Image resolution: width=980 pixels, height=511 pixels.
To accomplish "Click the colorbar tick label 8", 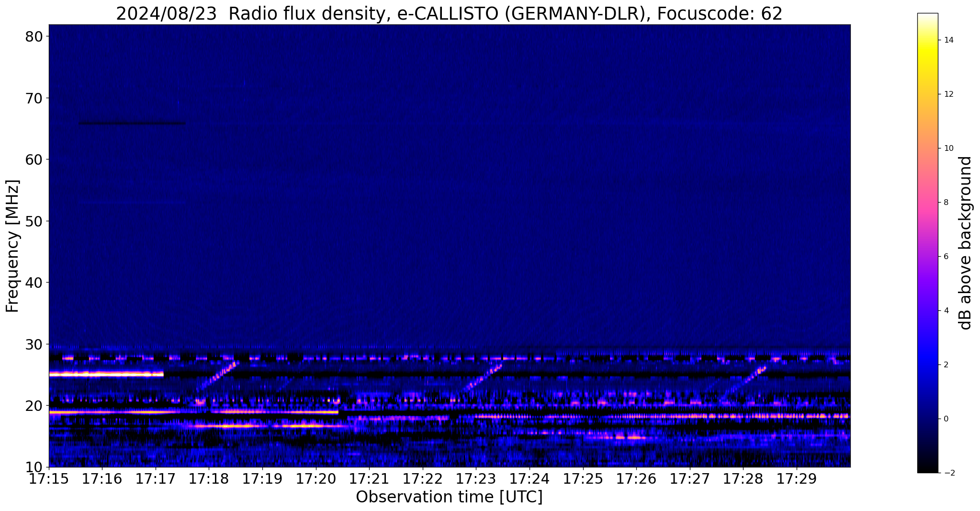I will (946, 203).
